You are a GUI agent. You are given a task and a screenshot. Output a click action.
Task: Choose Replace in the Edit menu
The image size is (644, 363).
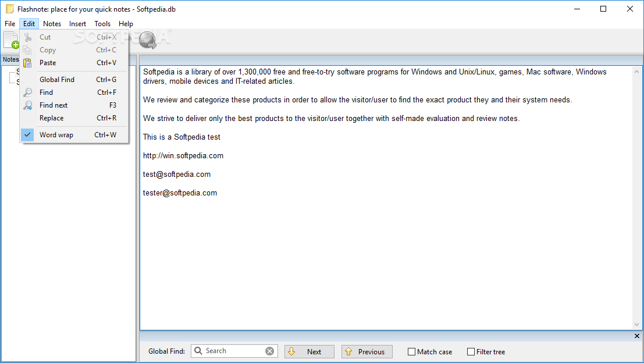(74, 118)
